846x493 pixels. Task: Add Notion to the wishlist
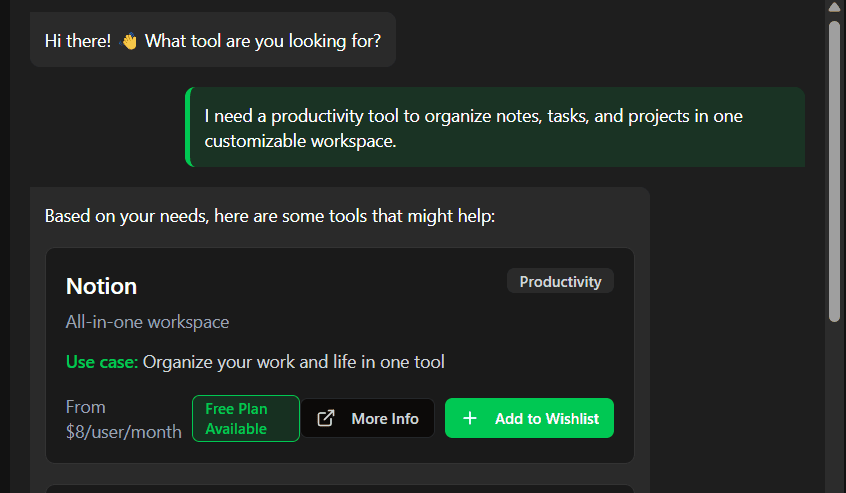[529, 418]
